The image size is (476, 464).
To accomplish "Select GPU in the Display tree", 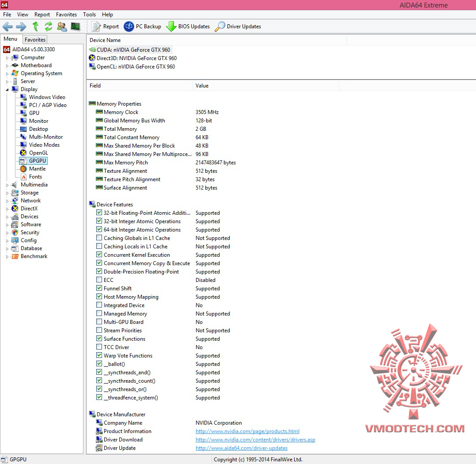I will pos(30,113).
